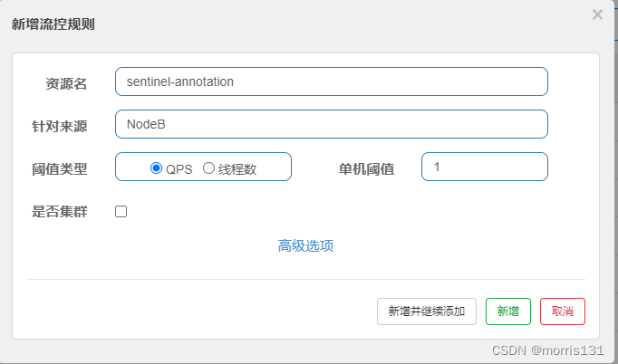Click the 新增流控规则 dialog title
Screen dimensions: 618x364
53,24
